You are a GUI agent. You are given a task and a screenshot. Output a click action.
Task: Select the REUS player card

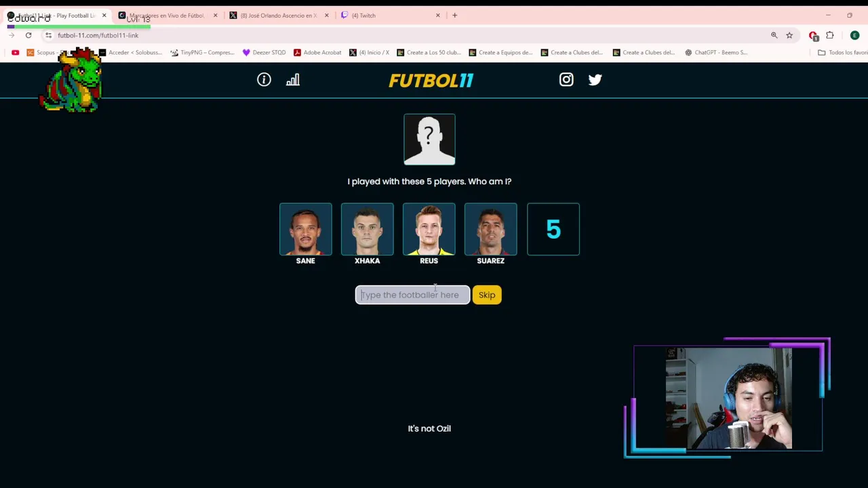pos(429,229)
